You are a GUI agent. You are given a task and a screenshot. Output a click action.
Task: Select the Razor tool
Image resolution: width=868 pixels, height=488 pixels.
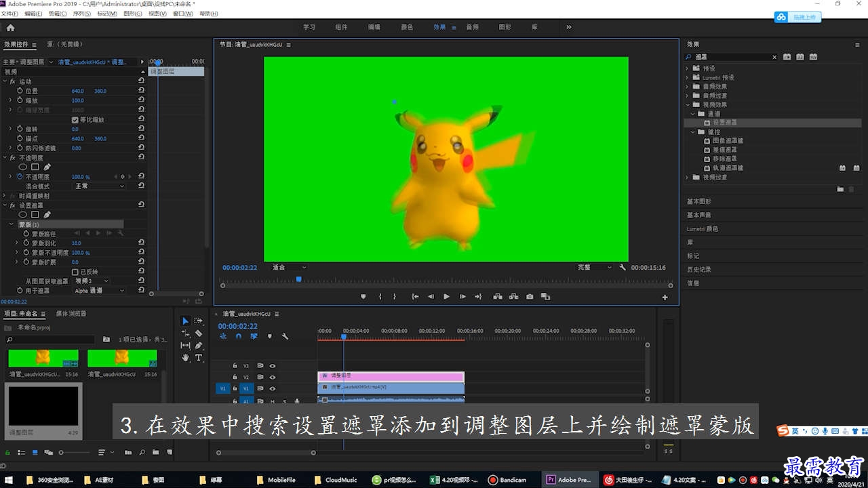point(199,333)
